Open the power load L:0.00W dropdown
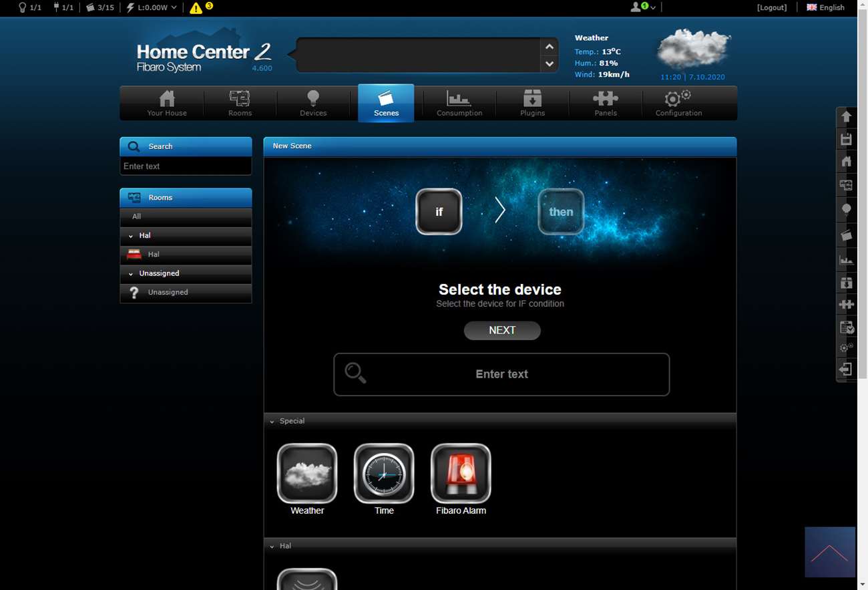868x590 pixels. point(152,7)
